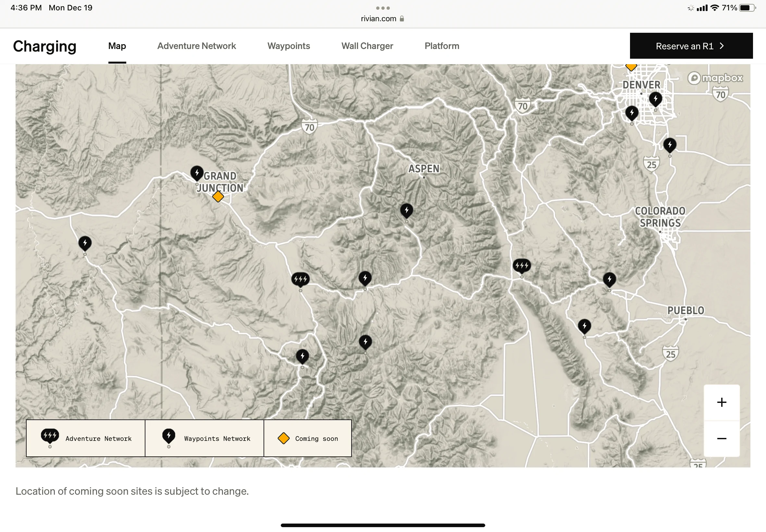Screen dimensions: 766x532
Task: Tap the lock icon next to rivian.com
Action: tap(402, 19)
